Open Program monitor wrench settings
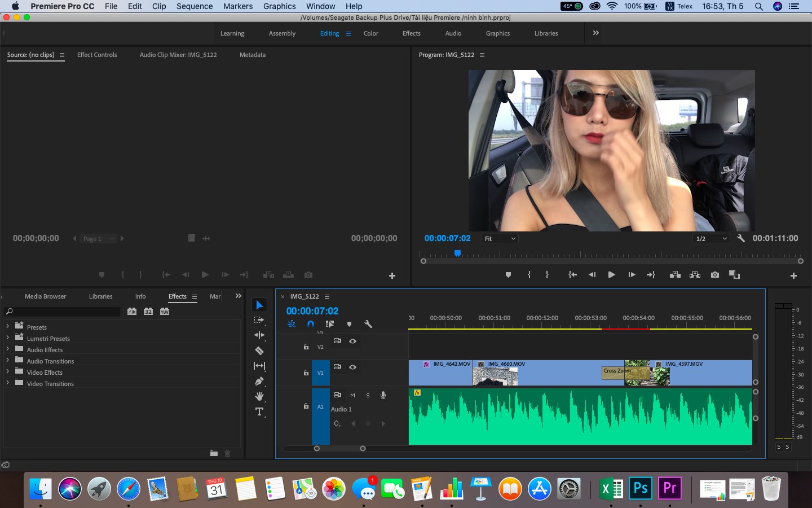This screenshot has width=812, height=508. tap(741, 238)
